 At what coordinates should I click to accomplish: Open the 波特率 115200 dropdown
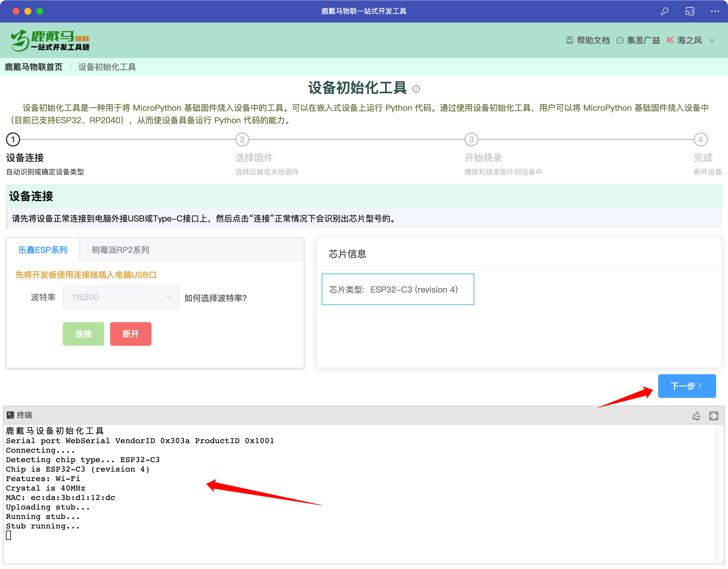coord(121,297)
